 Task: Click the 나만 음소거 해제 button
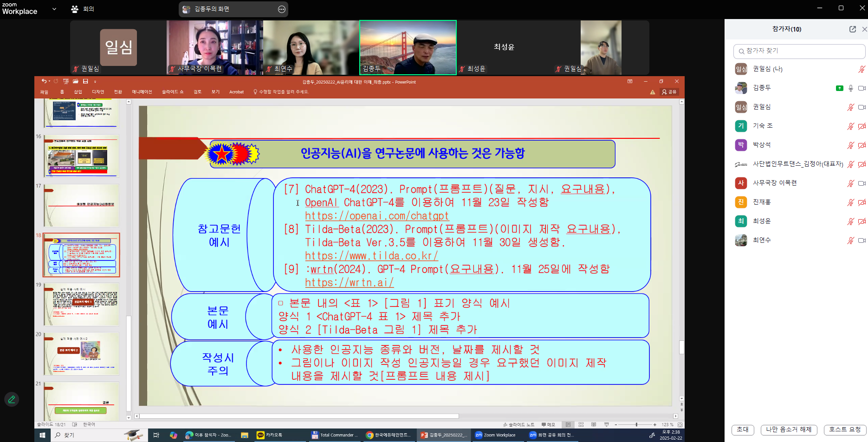pyautogui.click(x=789, y=429)
